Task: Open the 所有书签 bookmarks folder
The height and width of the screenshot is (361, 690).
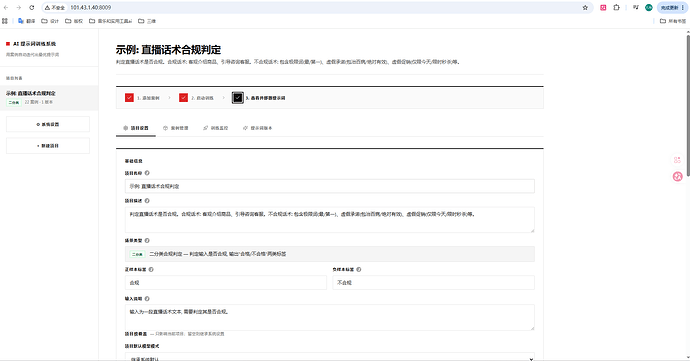Action: click(673, 21)
